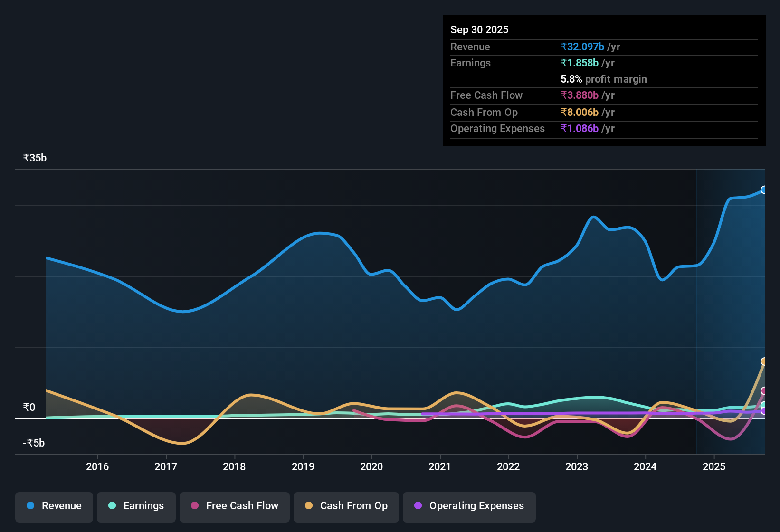
Task: Click the 2016 x-axis year label
Action: tap(97, 467)
